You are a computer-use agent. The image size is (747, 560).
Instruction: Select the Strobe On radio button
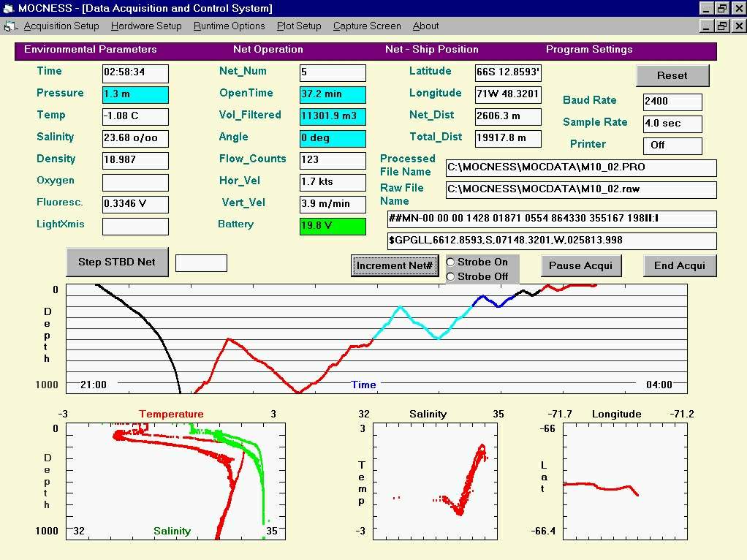pos(451,262)
